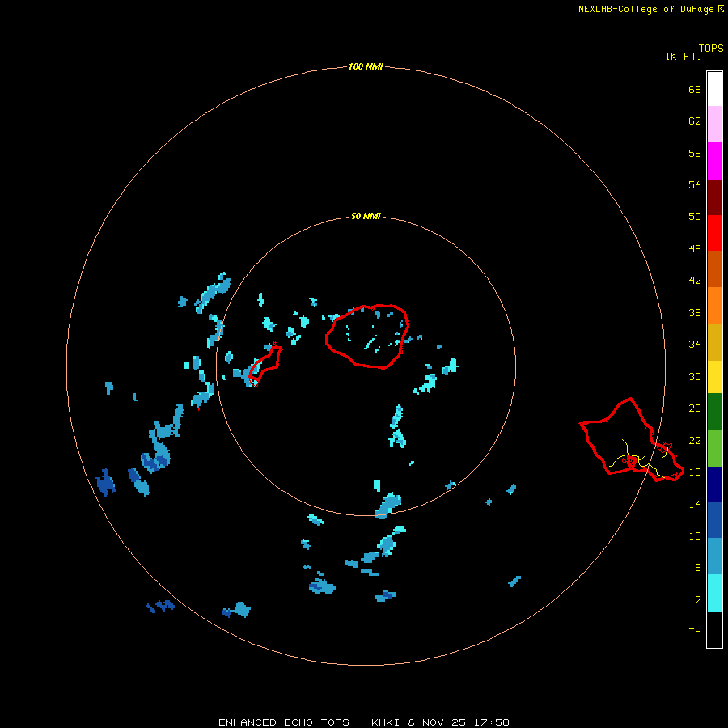The image size is (728, 728).
Task: Click the 'ENHANCED ECHO TOPS - KHKI' caption
Action: pyautogui.click(x=311, y=722)
